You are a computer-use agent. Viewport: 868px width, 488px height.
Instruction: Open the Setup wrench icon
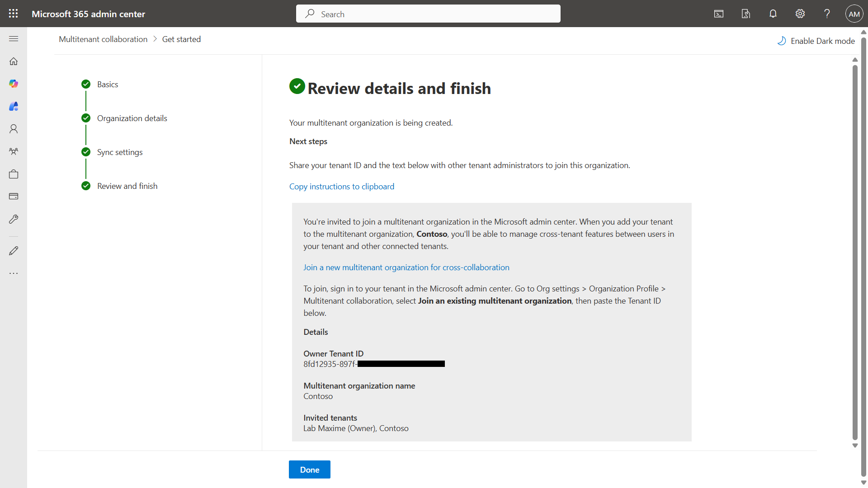[14, 219]
